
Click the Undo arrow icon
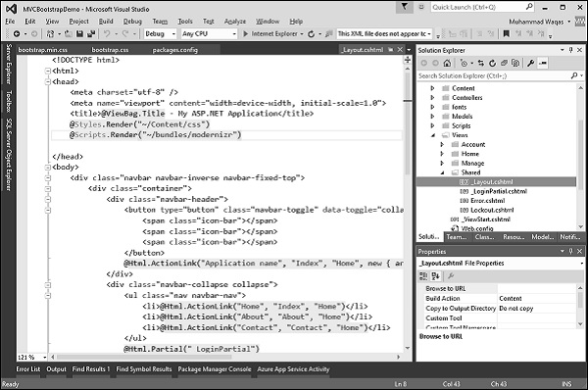click(x=107, y=34)
